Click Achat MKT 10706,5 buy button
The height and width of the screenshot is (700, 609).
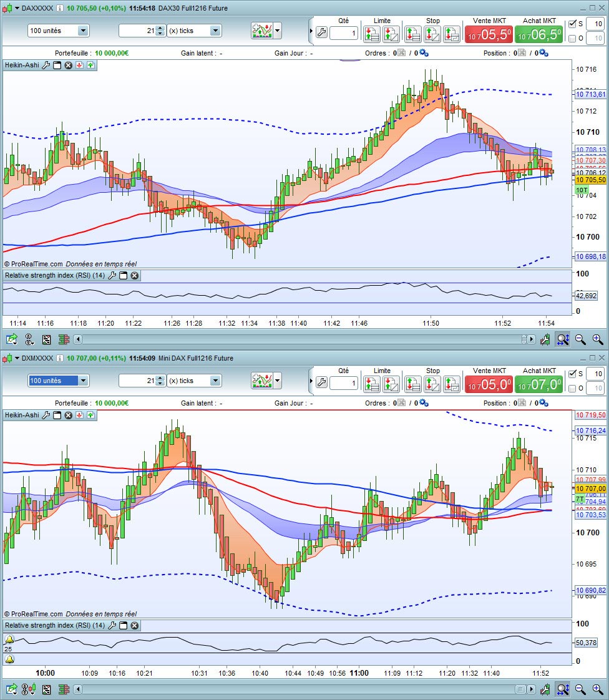tap(539, 34)
